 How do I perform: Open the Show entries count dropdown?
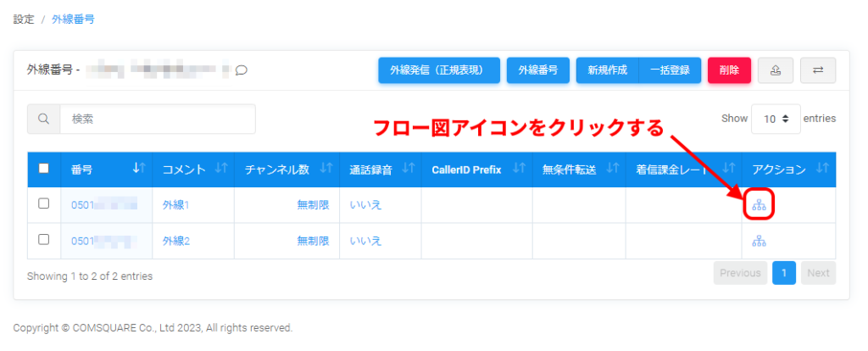coord(776,120)
